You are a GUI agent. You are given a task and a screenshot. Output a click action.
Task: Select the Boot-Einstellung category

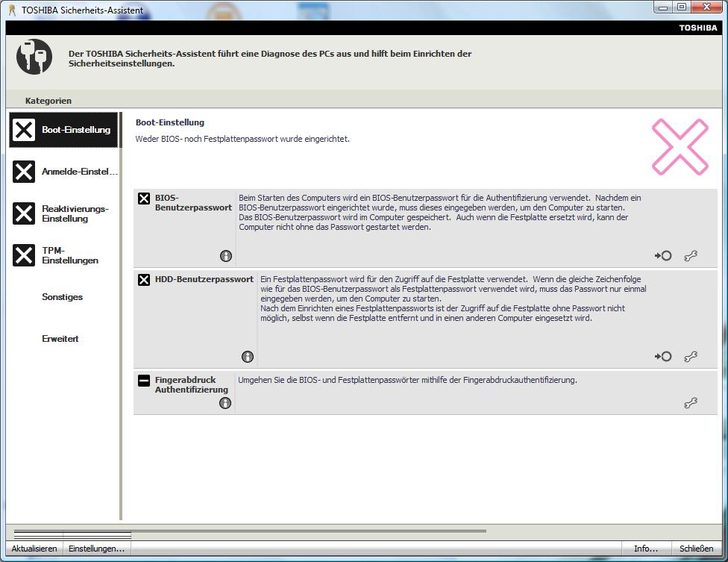click(x=63, y=130)
